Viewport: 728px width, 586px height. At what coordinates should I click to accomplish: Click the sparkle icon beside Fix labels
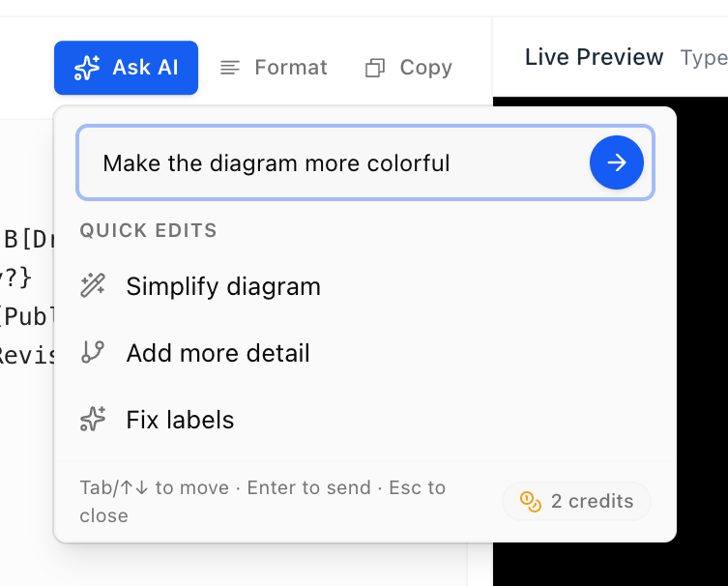(x=93, y=419)
